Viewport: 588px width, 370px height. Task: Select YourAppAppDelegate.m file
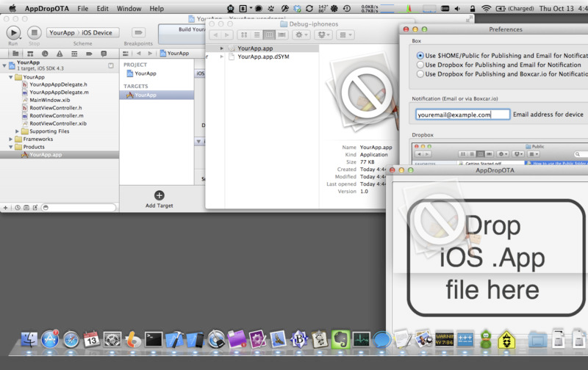(59, 92)
